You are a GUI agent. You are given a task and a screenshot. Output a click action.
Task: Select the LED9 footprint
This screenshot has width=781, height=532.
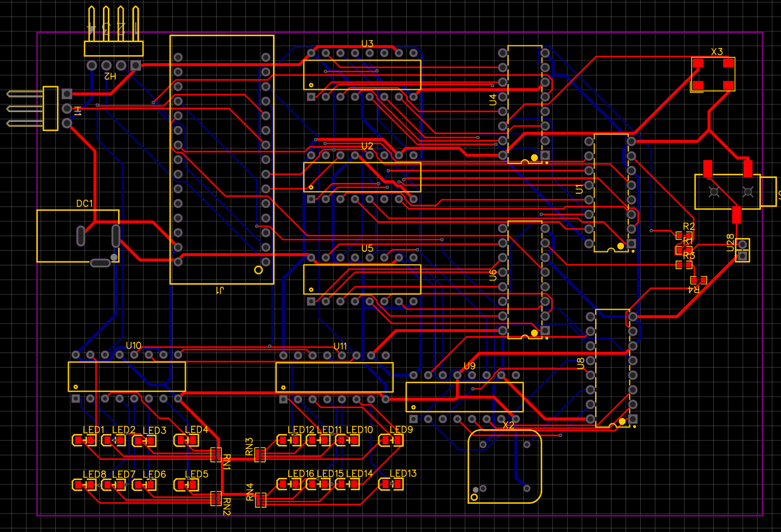pyautogui.click(x=391, y=441)
